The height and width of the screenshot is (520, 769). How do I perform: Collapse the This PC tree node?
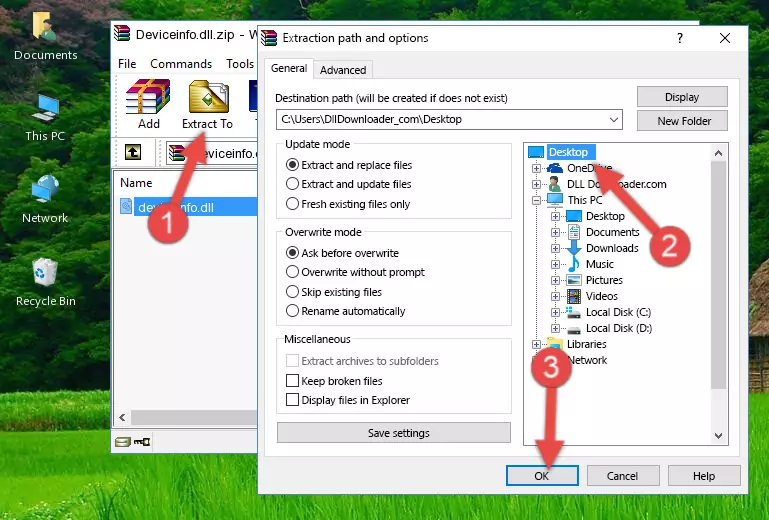[536, 200]
